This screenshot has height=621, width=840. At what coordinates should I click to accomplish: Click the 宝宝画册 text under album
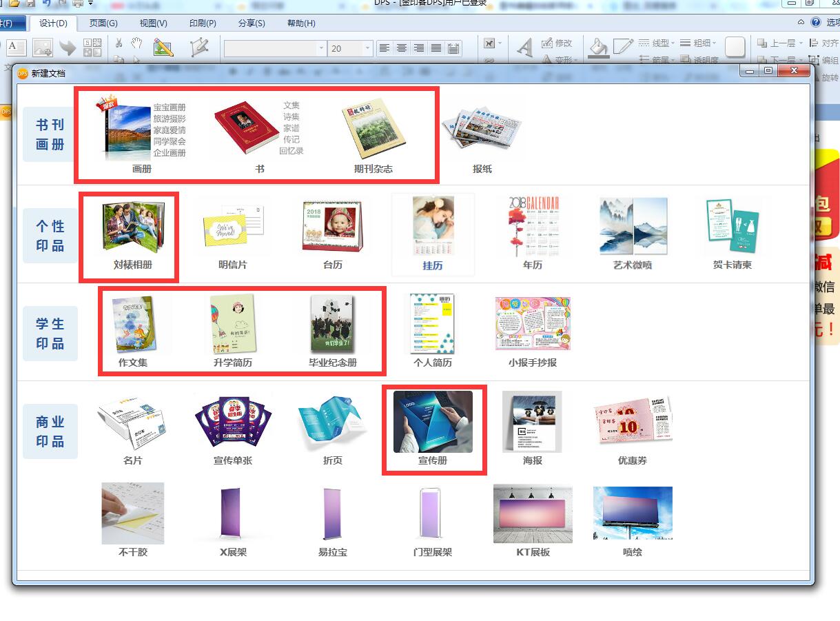(x=170, y=108)
